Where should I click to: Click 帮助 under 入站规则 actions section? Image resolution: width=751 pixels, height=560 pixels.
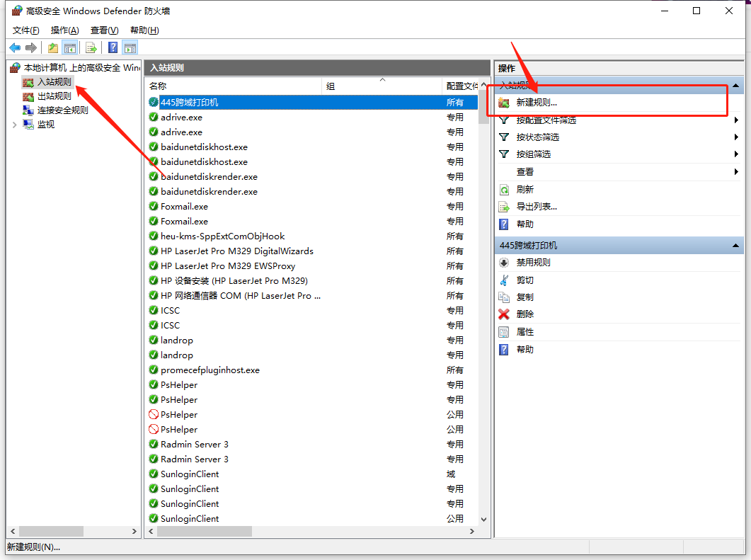[525, 224]
